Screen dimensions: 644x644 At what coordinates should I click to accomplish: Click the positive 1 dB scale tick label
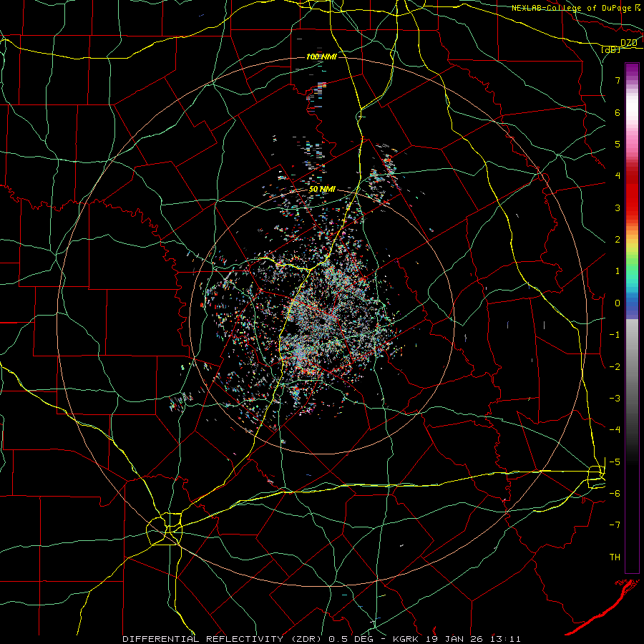coord(618,271)
